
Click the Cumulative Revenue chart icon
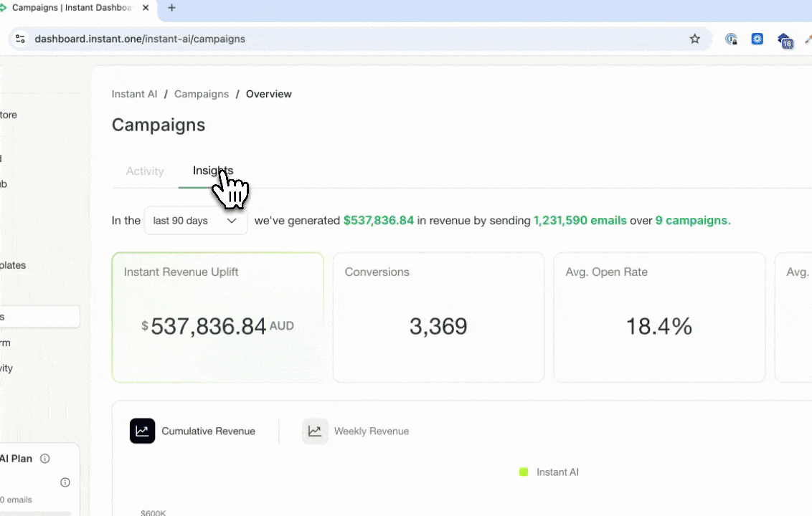coord(142,431)
